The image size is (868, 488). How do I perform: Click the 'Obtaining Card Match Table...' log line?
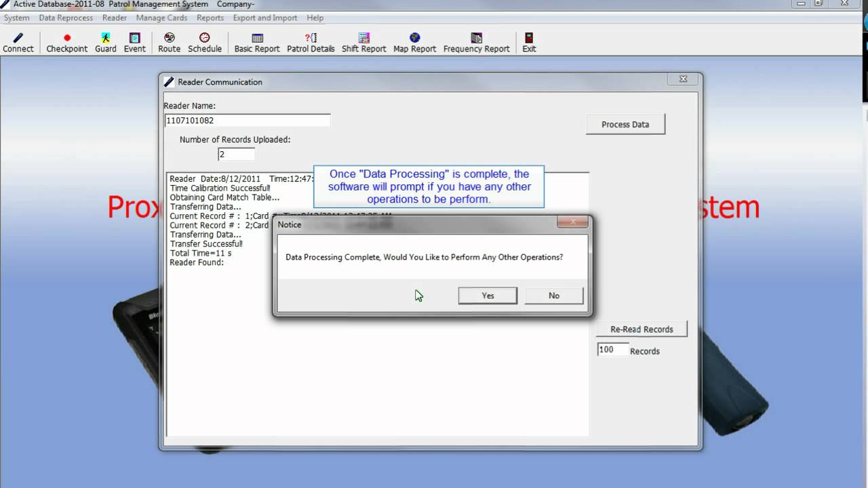[x=224, y=197]
